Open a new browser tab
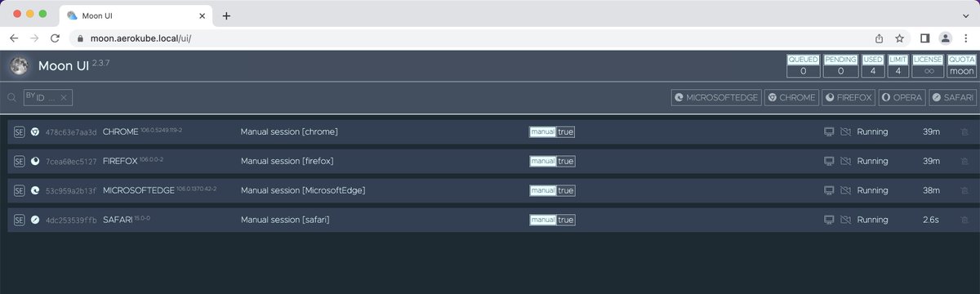This screenshot has width=980, height=294. click(226, 16)
